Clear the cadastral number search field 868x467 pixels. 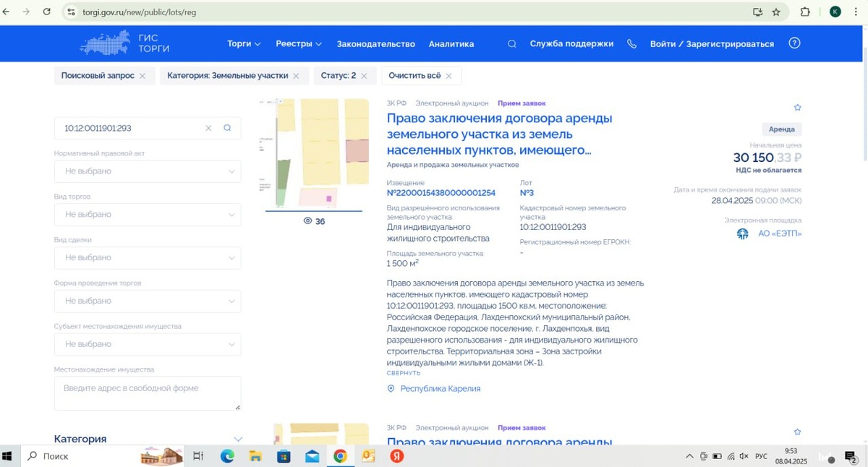pyautogui.click(x=208, y=128)
